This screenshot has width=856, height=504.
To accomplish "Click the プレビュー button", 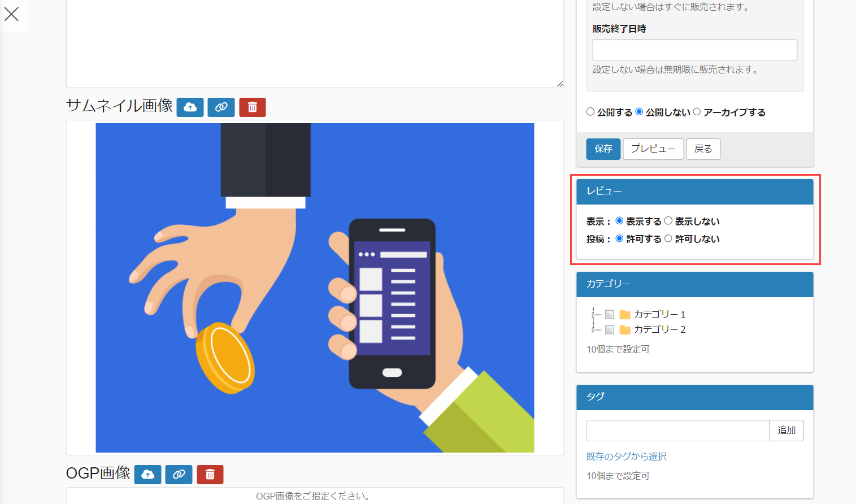I will [x=653, y=149].
